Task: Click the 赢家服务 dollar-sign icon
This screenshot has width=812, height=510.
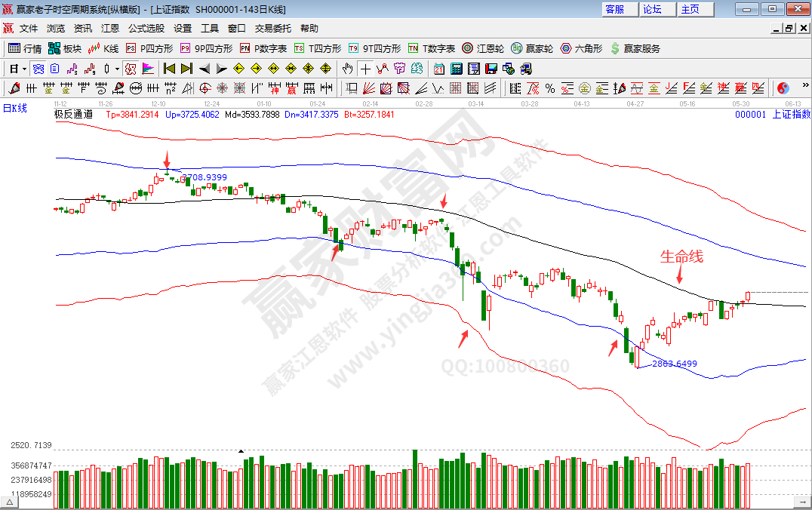Action: 635,48
